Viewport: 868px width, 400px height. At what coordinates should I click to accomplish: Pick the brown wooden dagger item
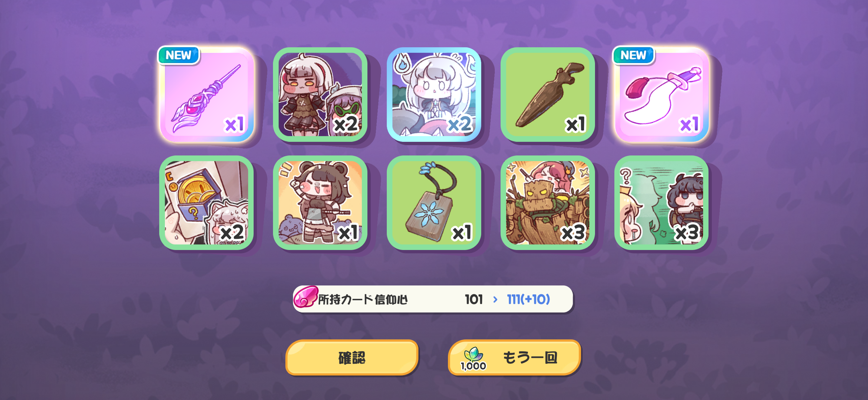547,95
